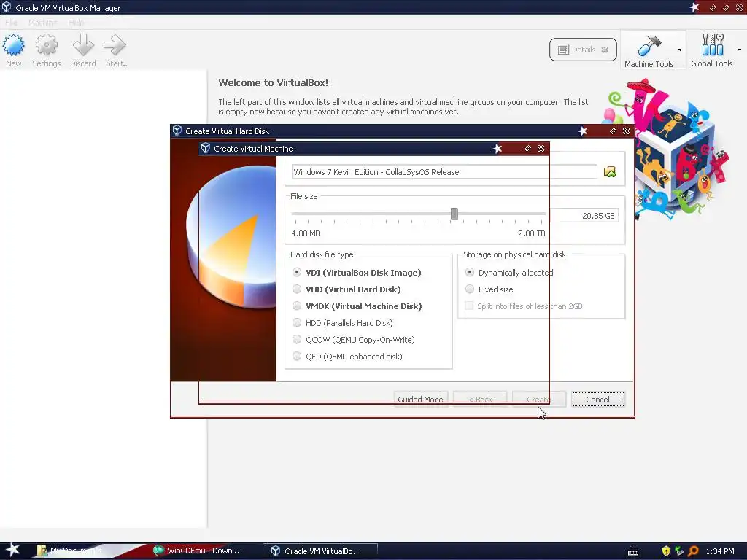
Task: Click the star icon in main VirtualBox title bar
Action: coord(694,7)
